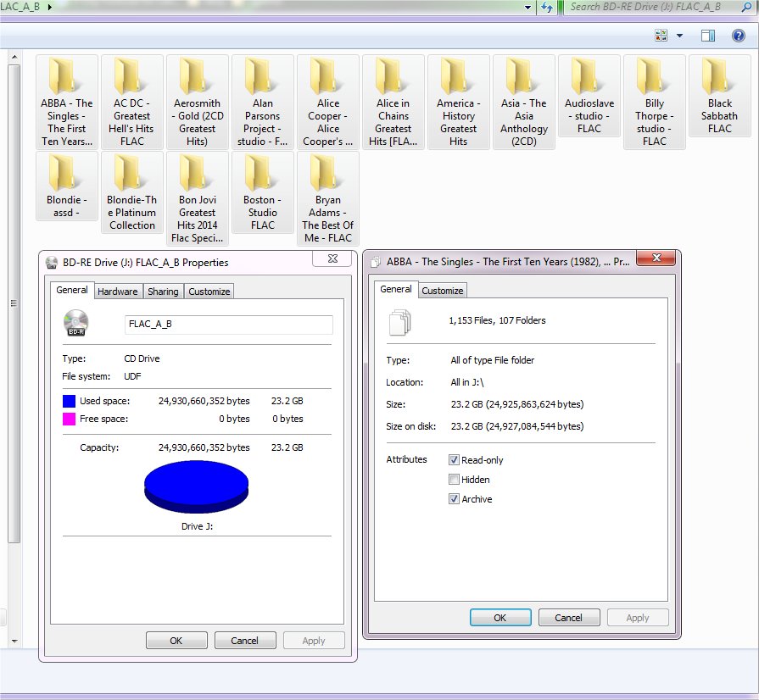Click the '23.2 GB (24,927,084,544 bytes)' size on disk
Image resolution: width=759 pixels, height=700 pixels.
tap(517, 426)
